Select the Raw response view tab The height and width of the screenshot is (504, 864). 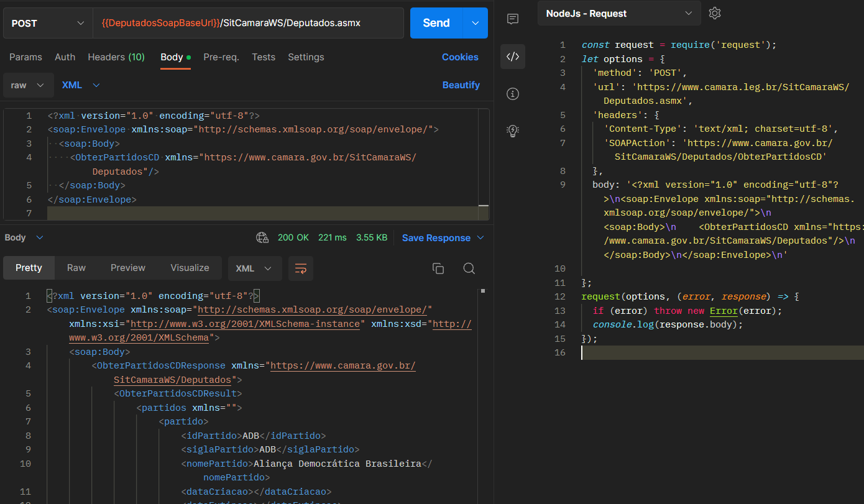click(x=76, y=268)
